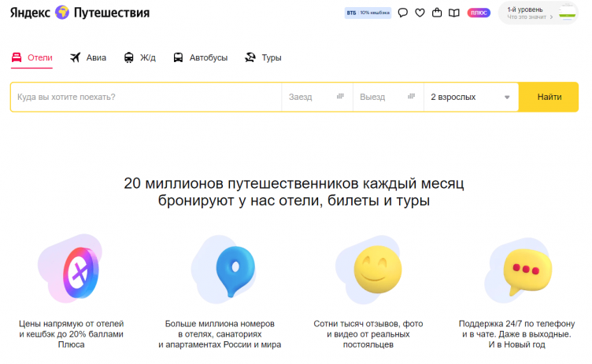This screenshot has width=592, height=364.
Task: Switch to the Отели tab
Action: [x=31, y=57]
